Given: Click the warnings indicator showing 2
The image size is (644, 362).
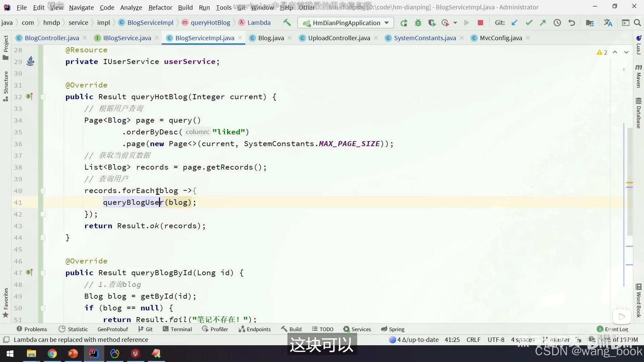Looking at the screenshot, I should click(x=602, y=52).
